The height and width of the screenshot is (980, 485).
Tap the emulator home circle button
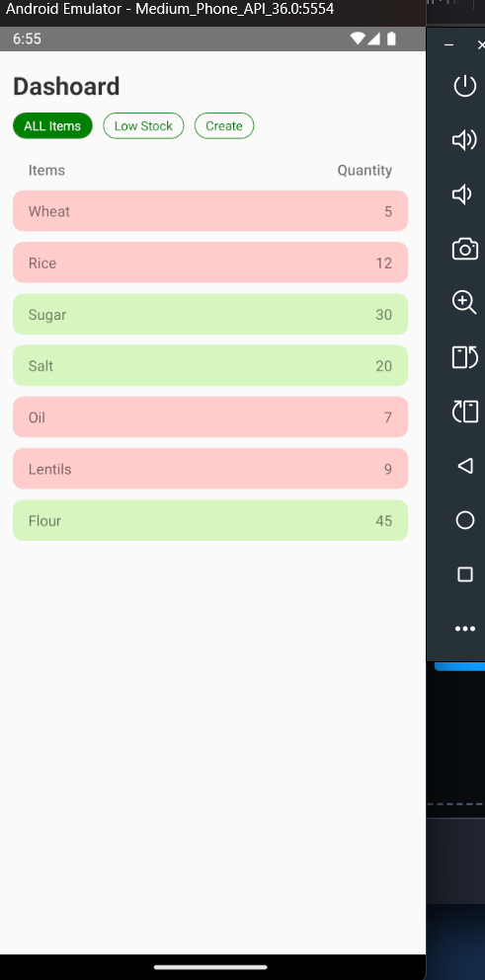[x=464, y=520]
